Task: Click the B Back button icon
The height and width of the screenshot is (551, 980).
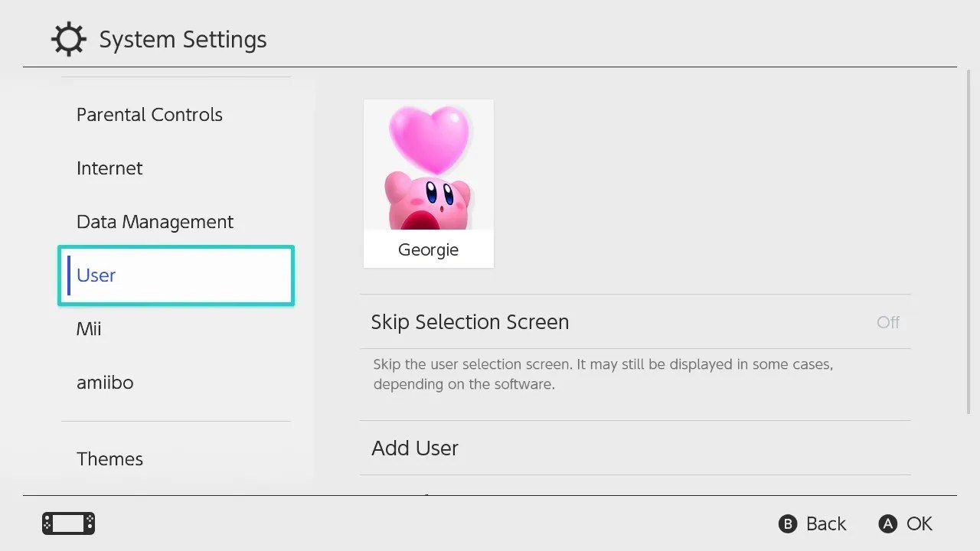Action: click(x=788, y=524)
